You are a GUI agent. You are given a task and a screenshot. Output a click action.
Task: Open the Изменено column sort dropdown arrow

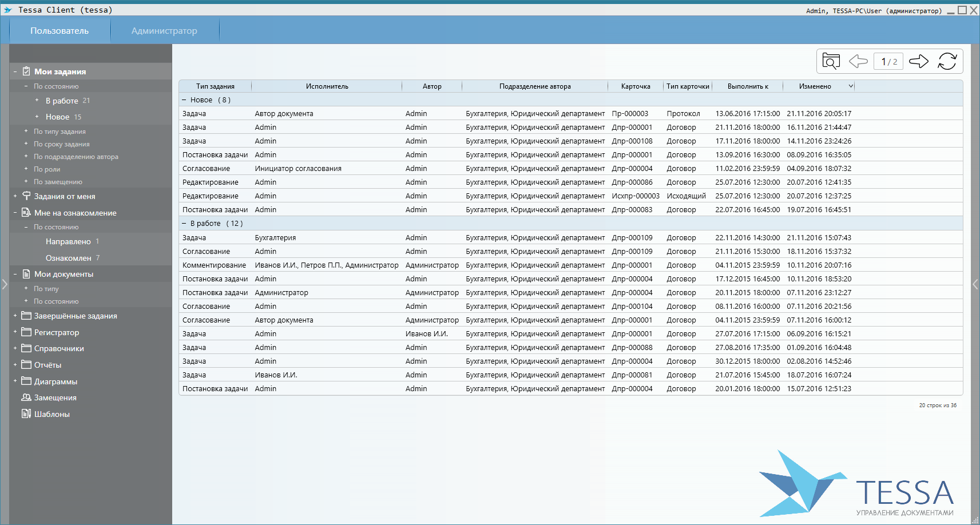click(851, 86)
